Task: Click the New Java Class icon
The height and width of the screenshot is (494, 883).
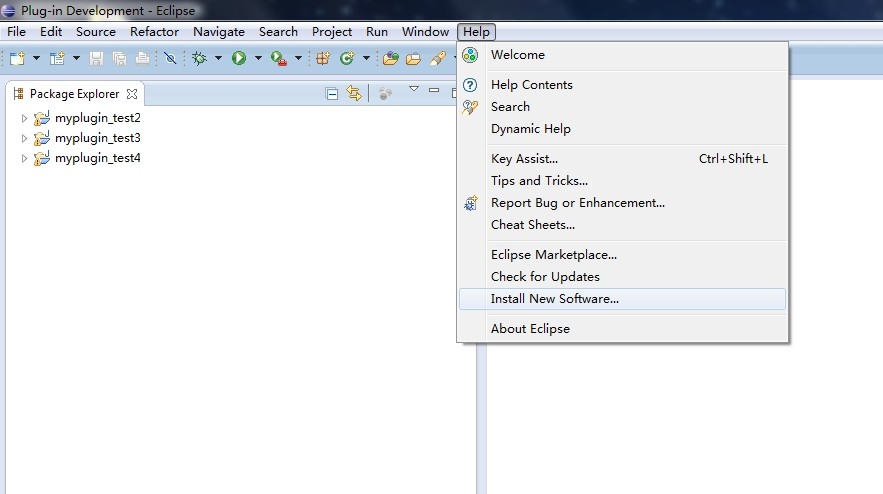Action: [x=347, y=58]
